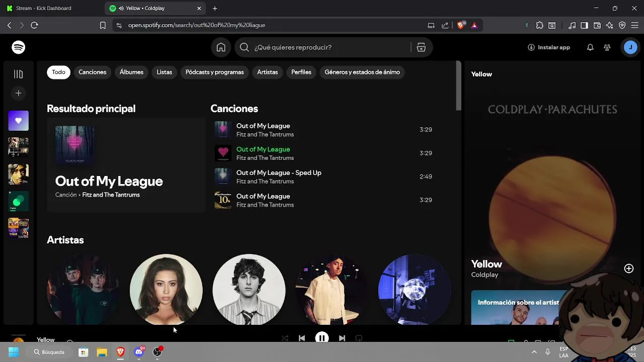Reload the page
Image resolution: width=644 pixels, height=362 pixels.
click(x=34, y=25)
